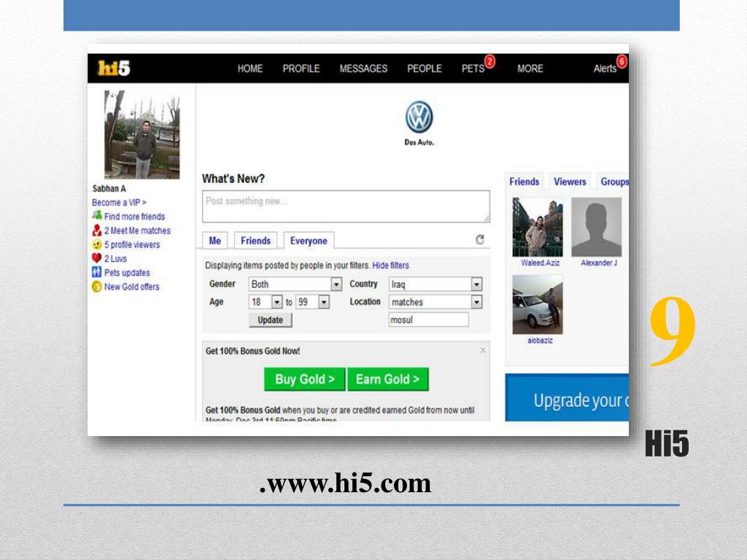Click the Find more friends icon
This screenshot has height=560, width=747.
tap(97, 215)
